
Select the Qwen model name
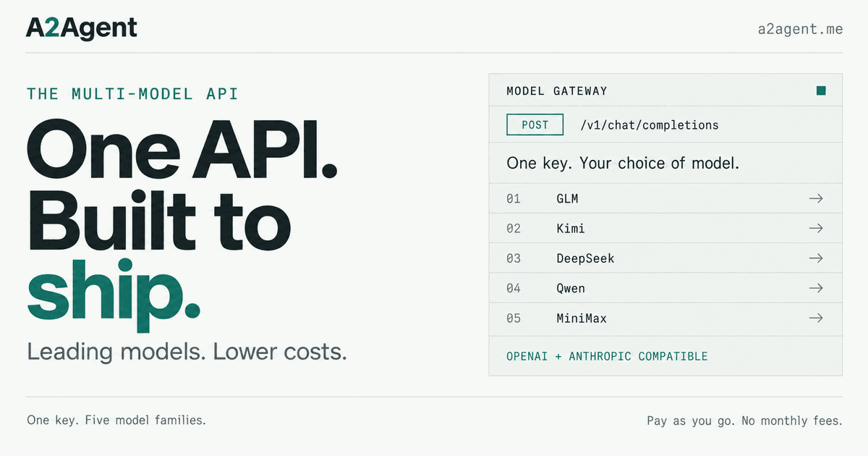[571, 288]
